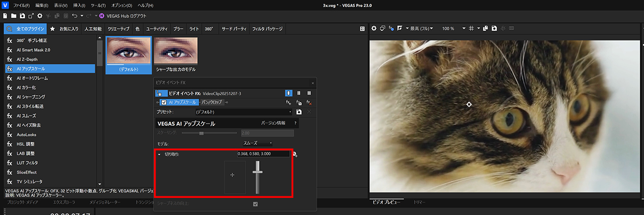
Task: Toggle plugin thumbnail grid view icon
Action: [362, 29]
